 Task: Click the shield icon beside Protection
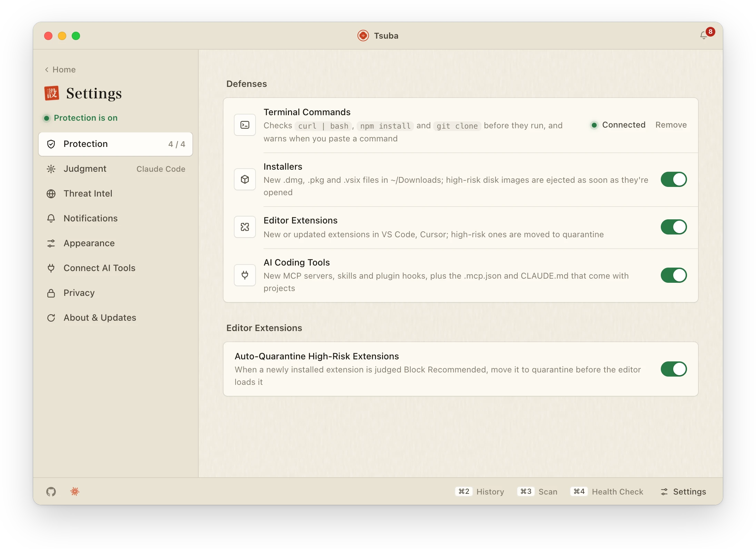point(51,144)
